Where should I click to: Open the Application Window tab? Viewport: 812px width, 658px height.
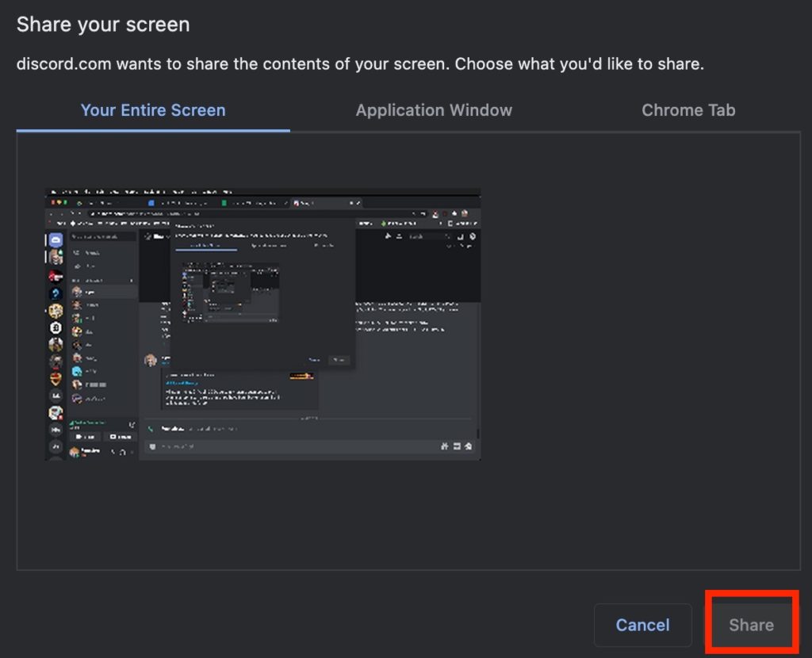[x=434, y=110]
